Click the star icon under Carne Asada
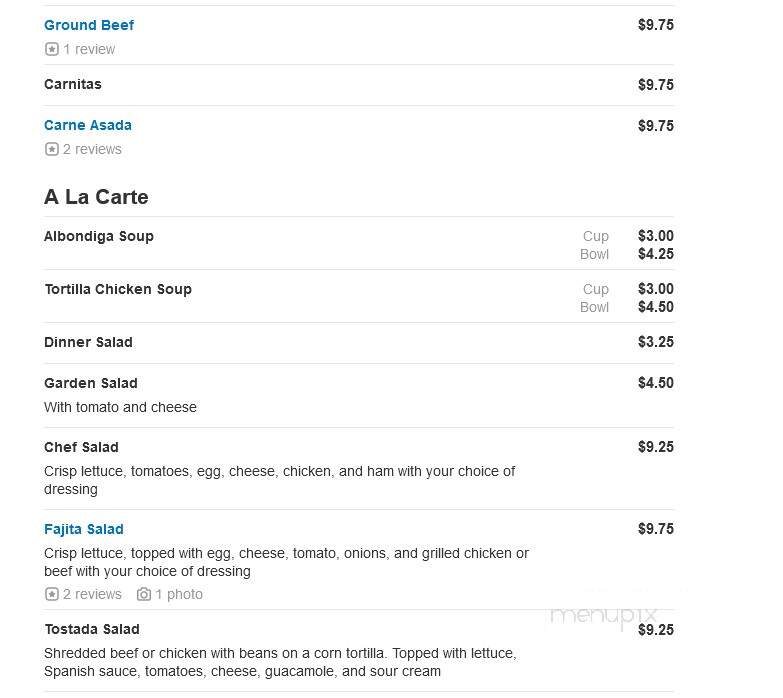 tap(51, 149)
